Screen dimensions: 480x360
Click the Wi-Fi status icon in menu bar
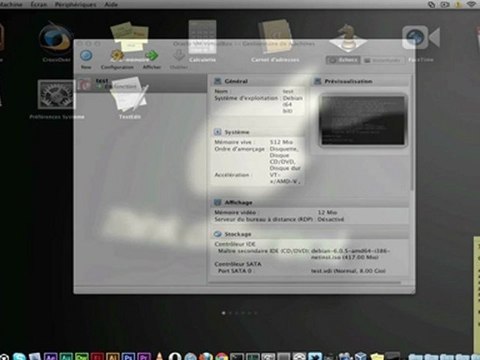[x=471, y=4]
